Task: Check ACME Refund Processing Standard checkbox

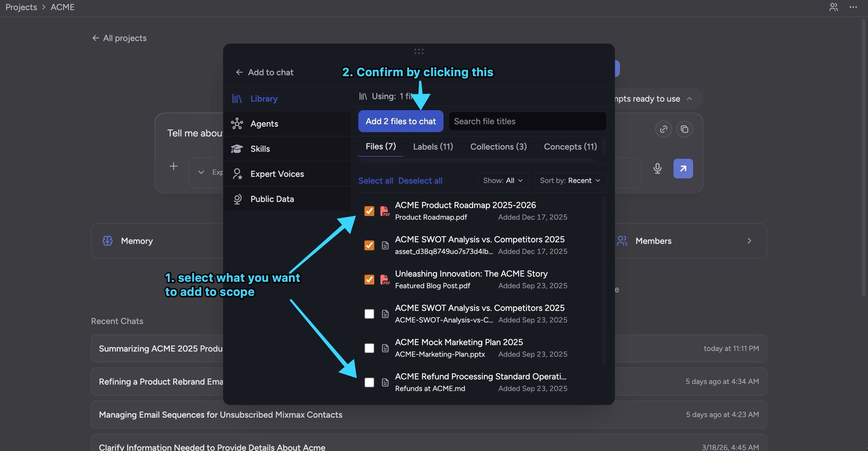Action: pos(369,383)
